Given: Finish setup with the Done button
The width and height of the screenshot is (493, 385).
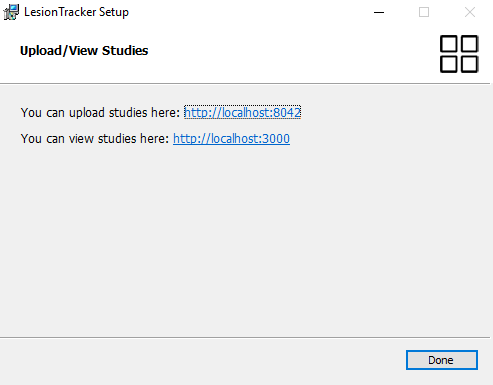Looking at the screenshot, I should click(442, 360).
